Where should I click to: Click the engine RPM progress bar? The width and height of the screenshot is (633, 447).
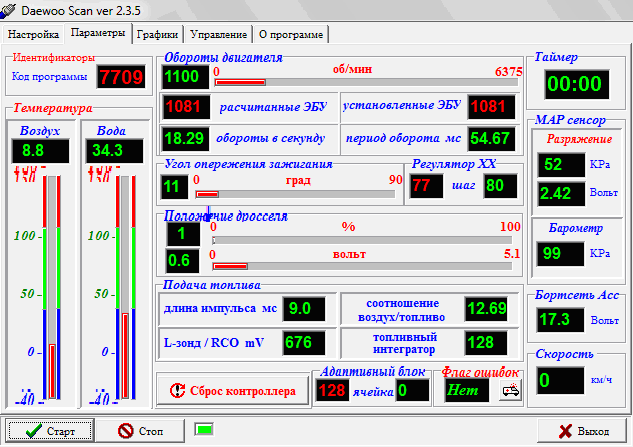pos(366,82)
